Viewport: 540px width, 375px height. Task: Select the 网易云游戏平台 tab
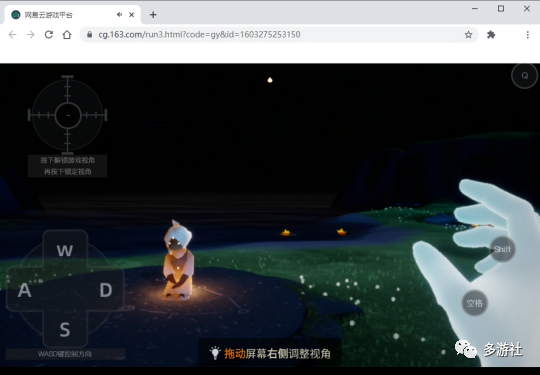point(72,15)
